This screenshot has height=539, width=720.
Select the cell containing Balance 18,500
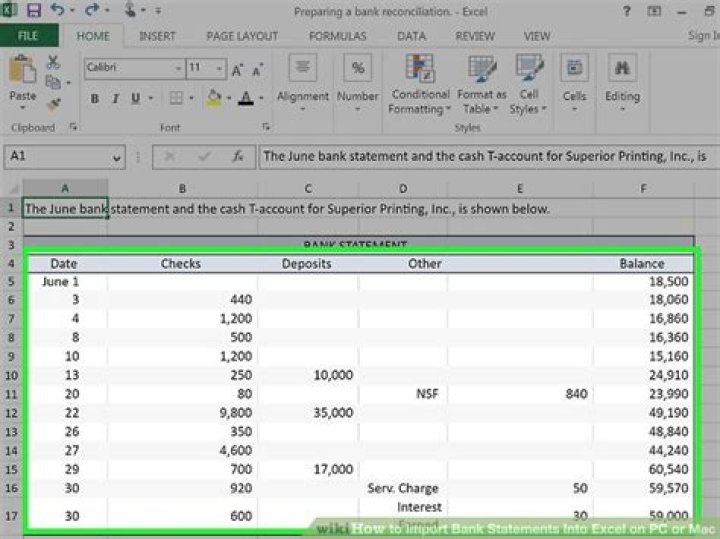[642, 282]
